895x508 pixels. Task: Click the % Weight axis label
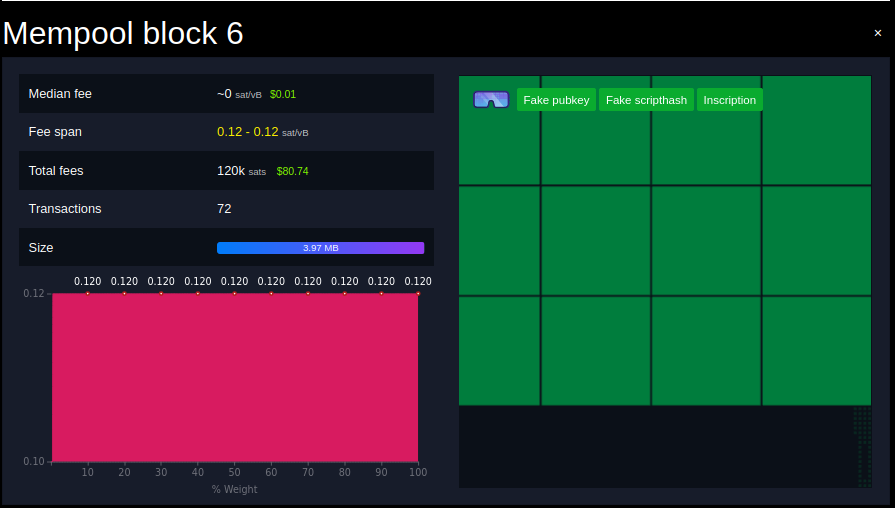tap(235, 489)
